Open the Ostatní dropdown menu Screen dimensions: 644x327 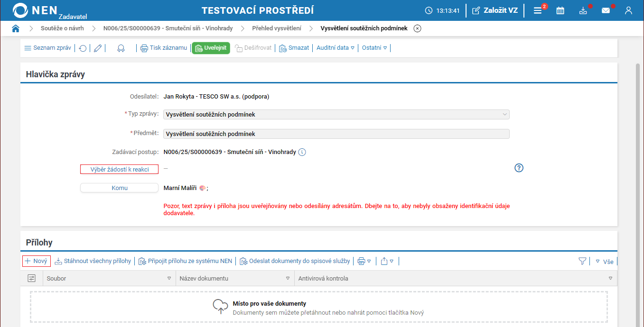(374, 48)
